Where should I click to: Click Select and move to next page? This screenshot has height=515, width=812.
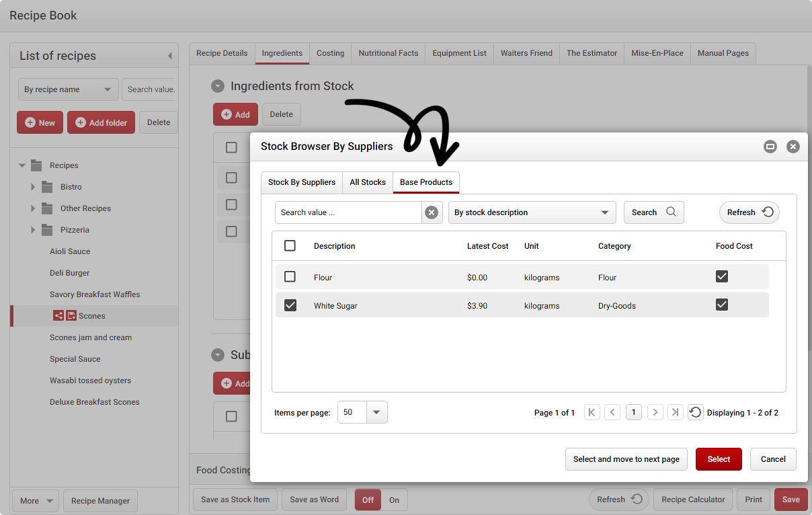pos(626,459)
